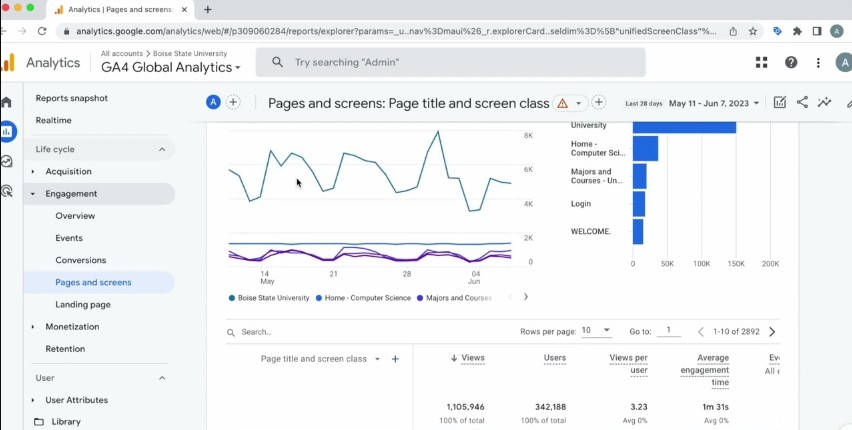
Task: Open the Home icon in left rail
Action: (6, 102)
